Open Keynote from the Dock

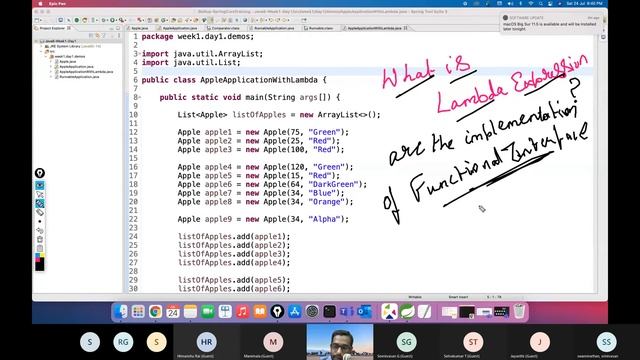225,312
